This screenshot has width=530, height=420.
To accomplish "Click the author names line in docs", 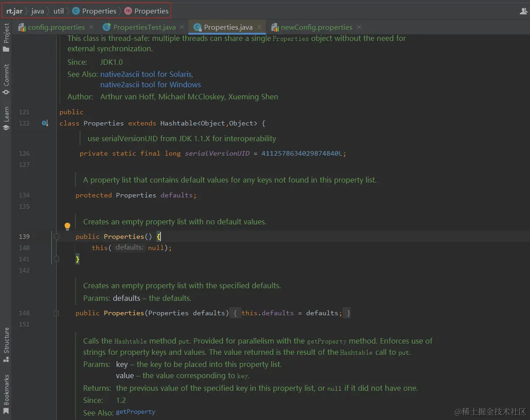I will 189,97.
